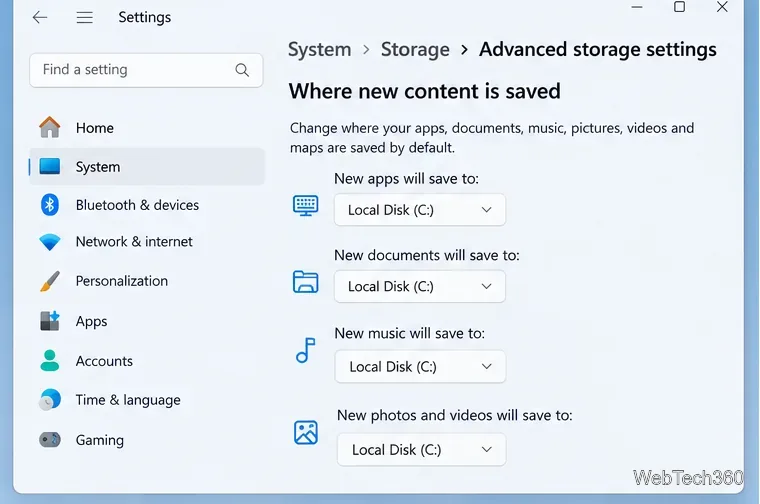Viewport: 760px width, 504px height.
Task: Click the Apps icon in sidebar
Action: point(49,321)
